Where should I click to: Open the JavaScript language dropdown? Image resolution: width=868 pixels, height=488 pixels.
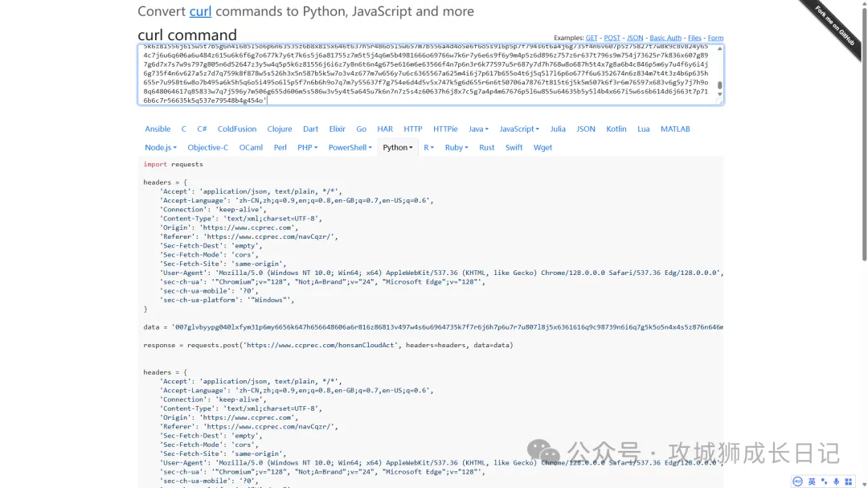[x=518, y=129]
